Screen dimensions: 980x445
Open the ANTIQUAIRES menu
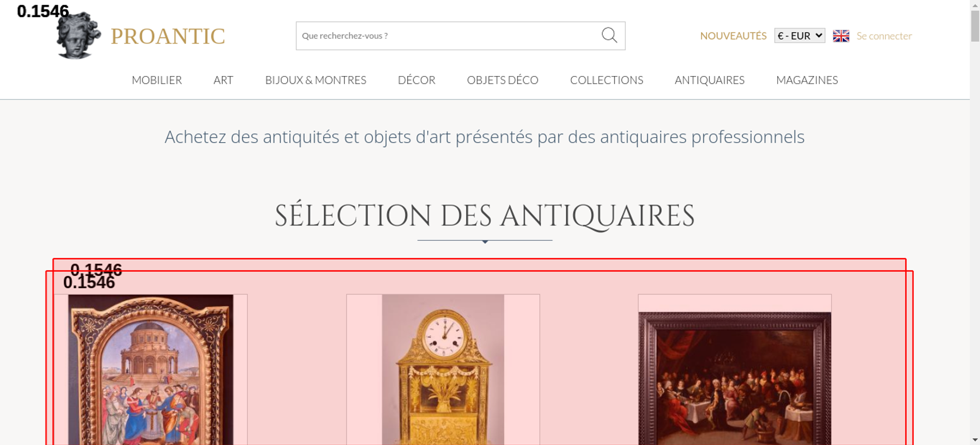710,80
